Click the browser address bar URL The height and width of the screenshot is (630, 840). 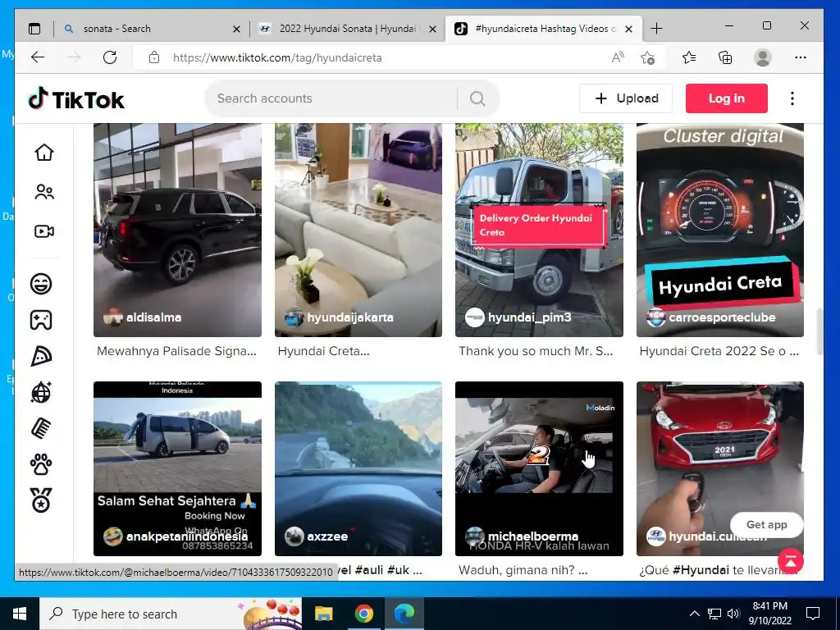point(277,58)
